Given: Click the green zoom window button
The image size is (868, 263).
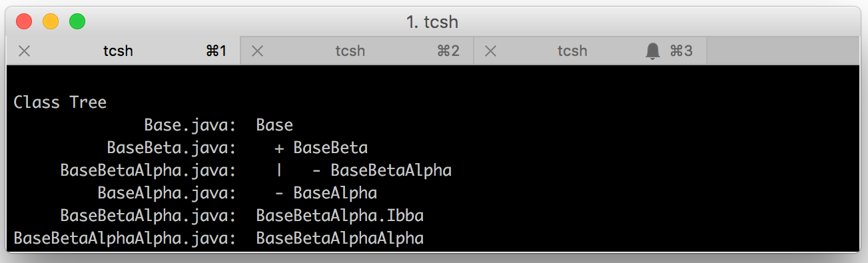Looking at the screenshot, I should pyautogui.click(x=77, y=21).
